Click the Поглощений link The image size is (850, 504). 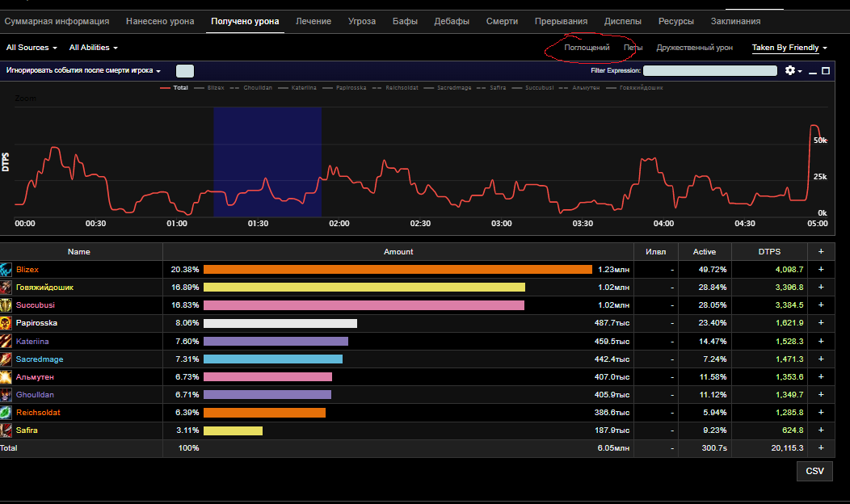point(587,48)
